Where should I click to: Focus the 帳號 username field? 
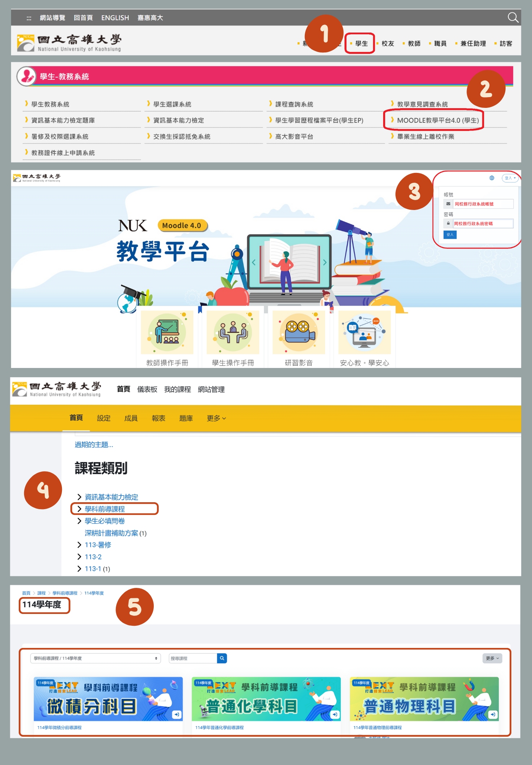[483, 204]
